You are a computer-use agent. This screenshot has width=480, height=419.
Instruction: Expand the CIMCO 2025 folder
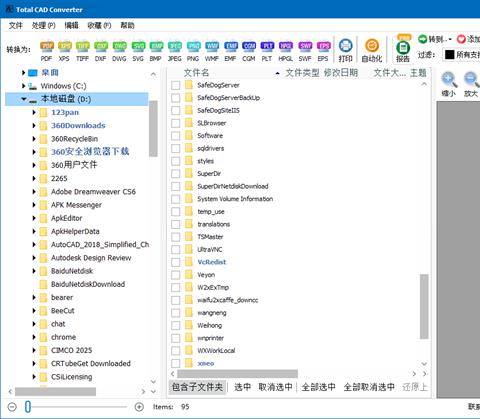[x=34, y=350]
